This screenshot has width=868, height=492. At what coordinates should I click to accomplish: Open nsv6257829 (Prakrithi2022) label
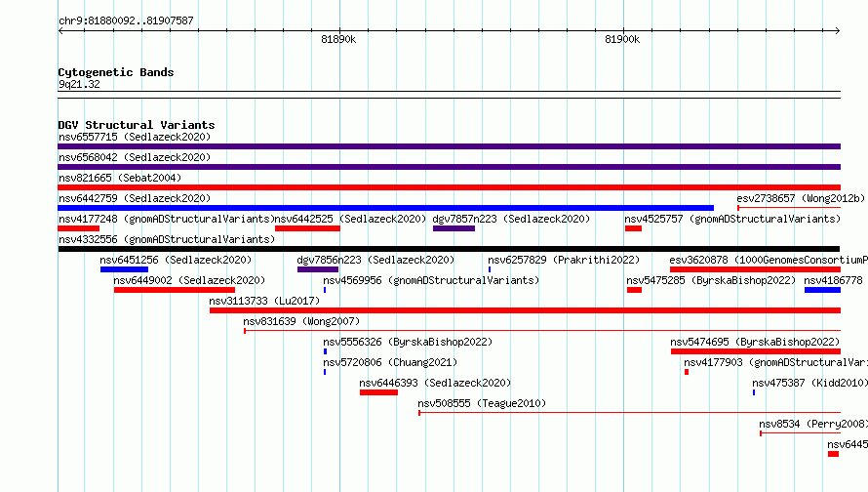point(564,260)
